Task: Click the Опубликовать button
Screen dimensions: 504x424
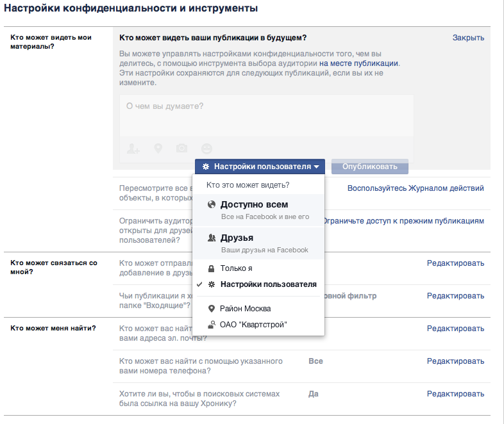Action: pyautogui.click(x=369, y=167)
